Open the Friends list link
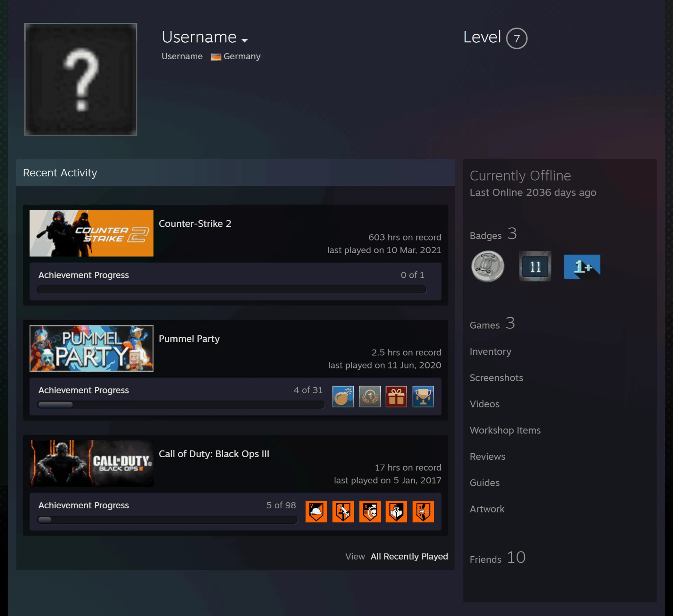This screenshot has height=616, width=673. pyautogui.click(x=497, y=558)
